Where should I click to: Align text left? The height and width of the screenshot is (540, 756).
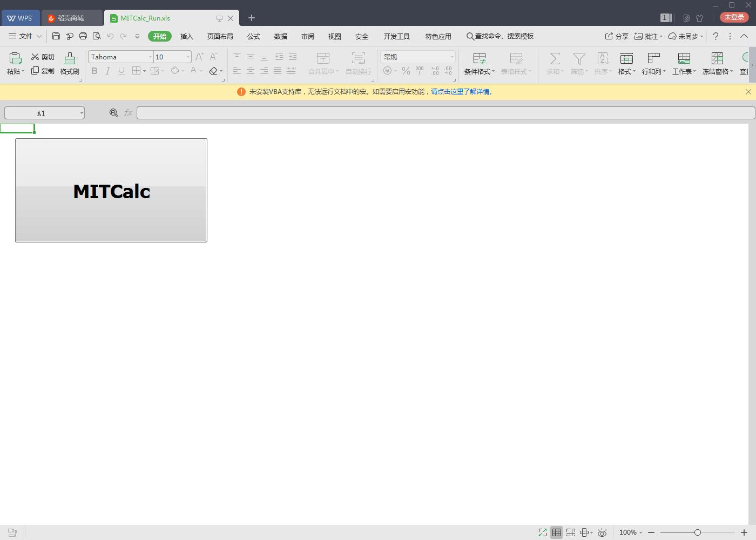237,71
